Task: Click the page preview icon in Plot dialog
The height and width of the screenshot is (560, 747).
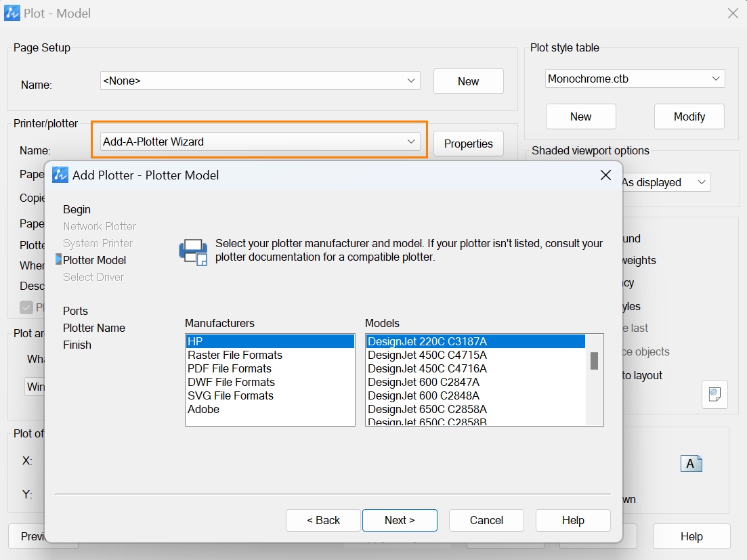Action: pos(714,394)
